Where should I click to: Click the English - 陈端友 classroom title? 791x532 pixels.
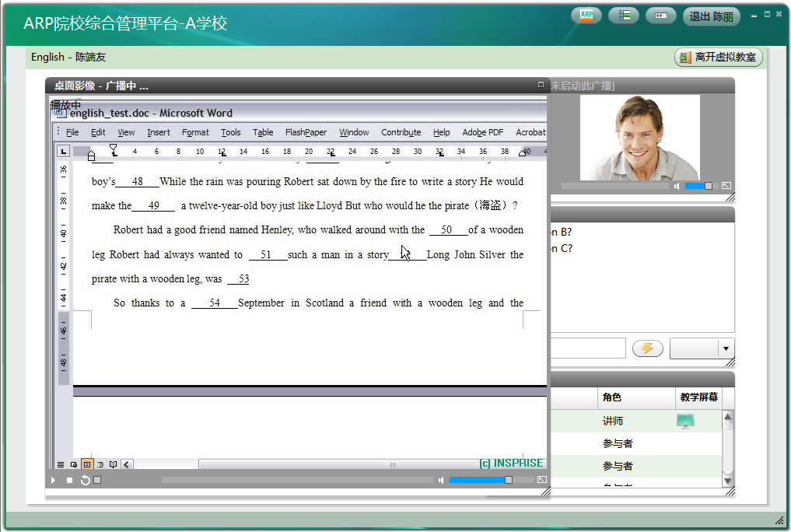click(x=68, y=57)
